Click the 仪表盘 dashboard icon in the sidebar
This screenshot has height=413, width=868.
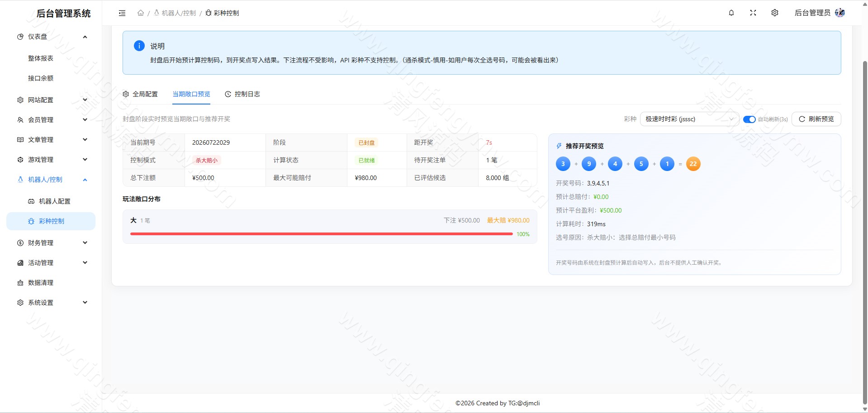coord(20,37)
